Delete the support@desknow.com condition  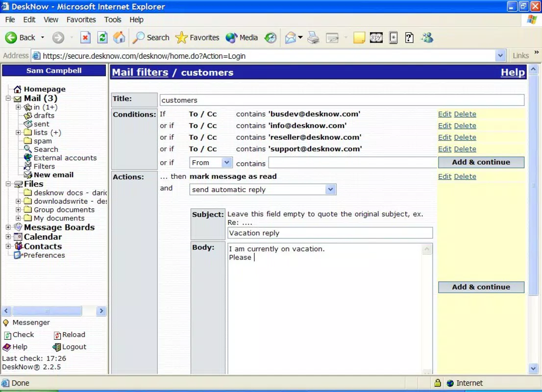coord(465,149)
